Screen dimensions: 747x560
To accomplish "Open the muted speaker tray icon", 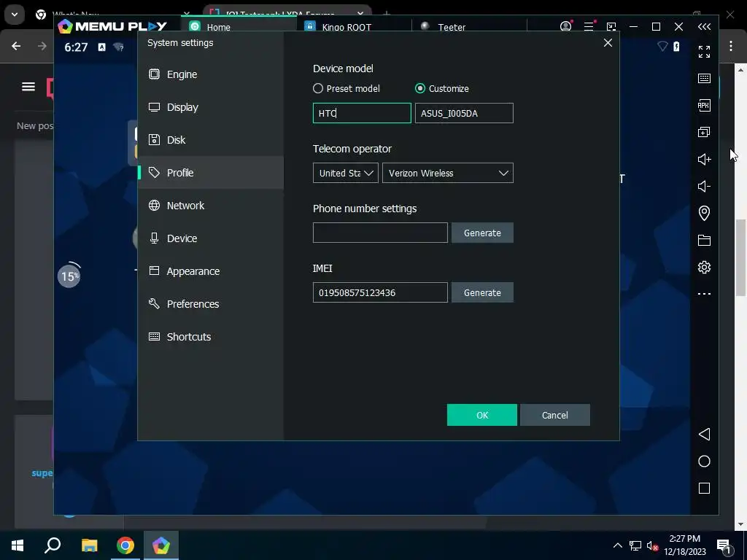I will pos(652,545).
